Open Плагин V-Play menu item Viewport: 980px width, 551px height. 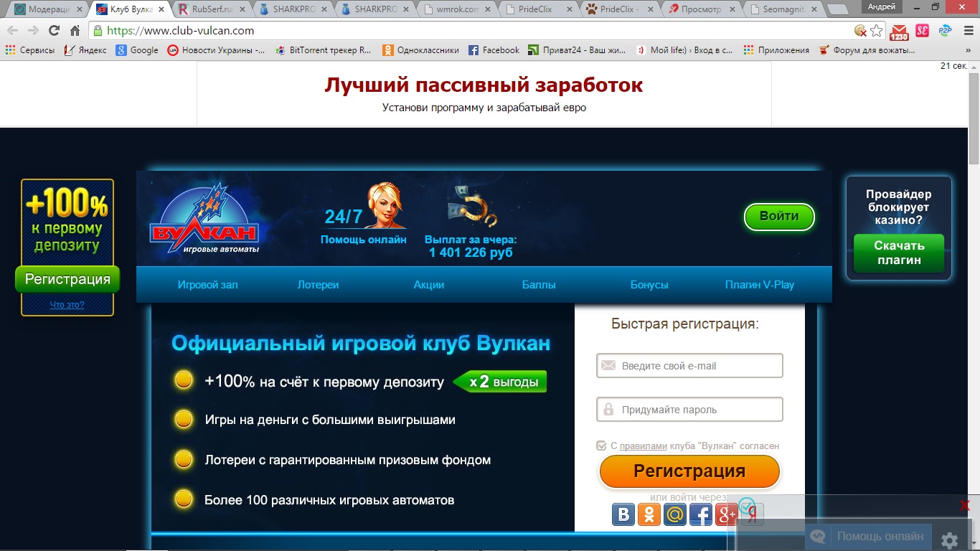(x=760, y=285)
